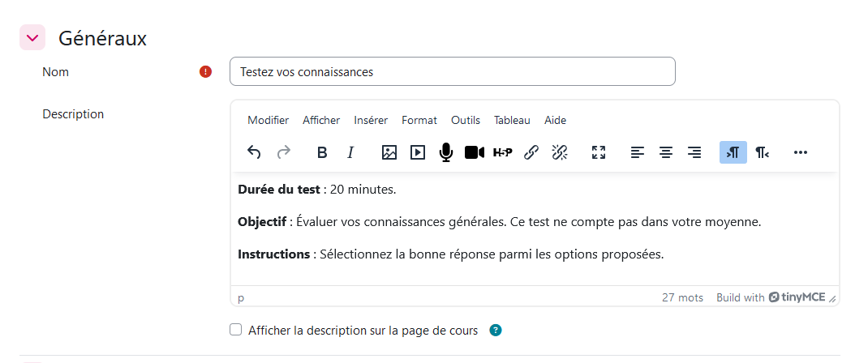Reveal more toolbar buttons via ellipsis
The image size is (868, 363).
[801, 152]
